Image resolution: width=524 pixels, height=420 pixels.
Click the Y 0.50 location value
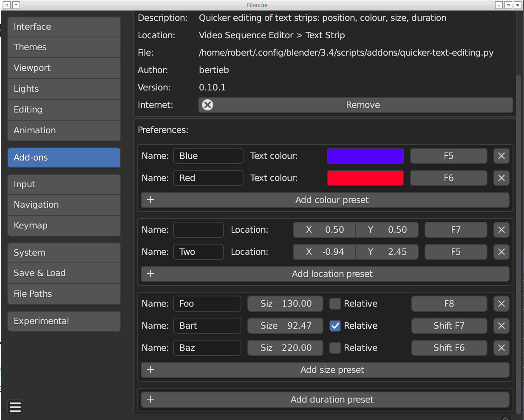[x=387, y=230]
